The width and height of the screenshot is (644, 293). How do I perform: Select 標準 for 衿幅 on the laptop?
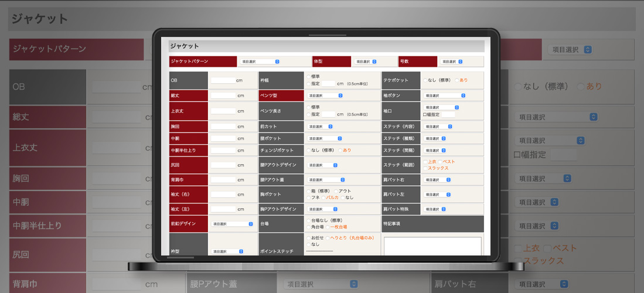coord(308,77)
